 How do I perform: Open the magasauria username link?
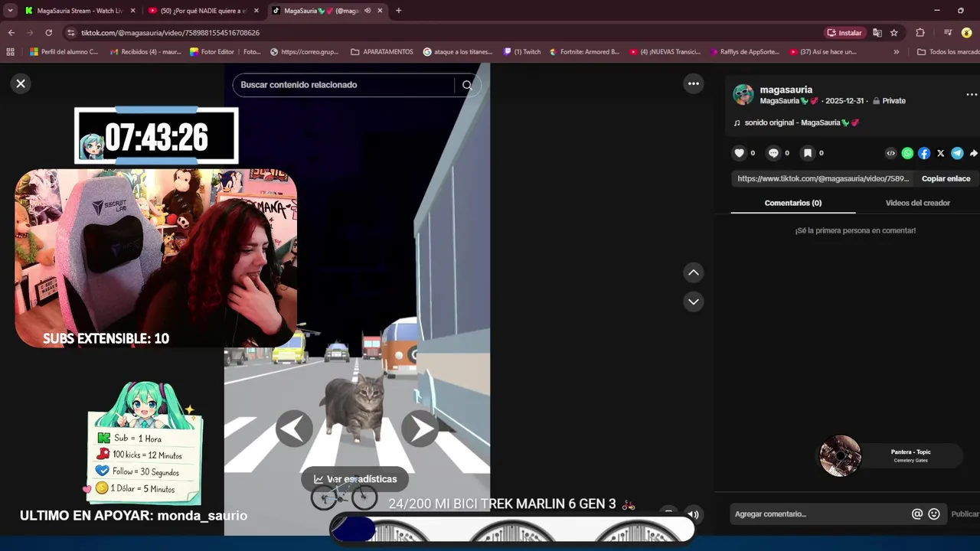(786, 90)
